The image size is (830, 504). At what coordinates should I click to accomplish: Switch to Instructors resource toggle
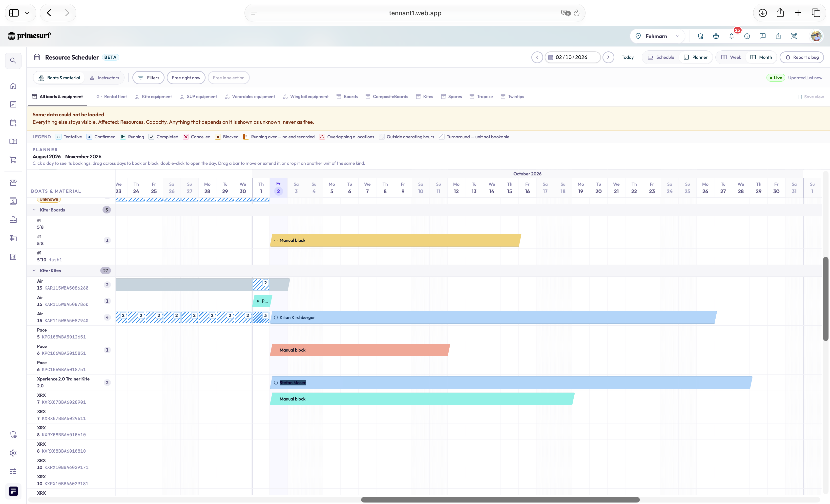104,78
